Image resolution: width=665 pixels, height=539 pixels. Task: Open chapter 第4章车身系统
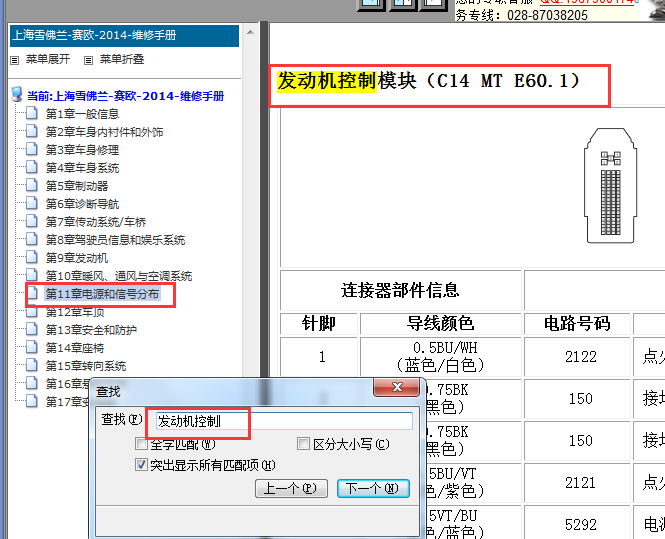(82, 168)
